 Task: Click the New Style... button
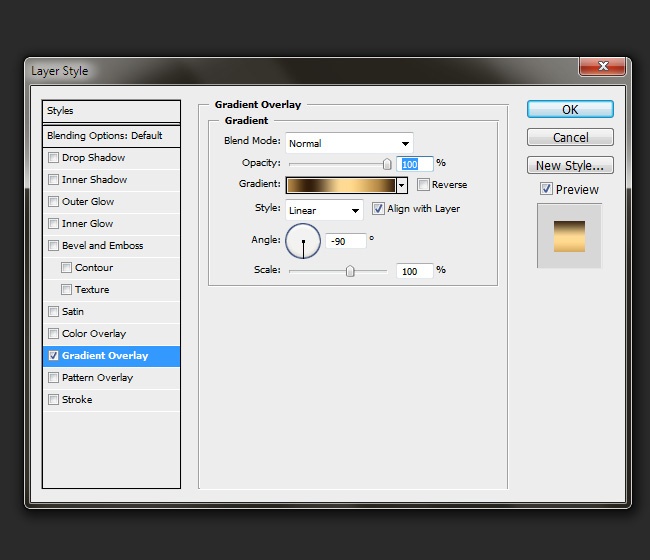pos(570,165)
